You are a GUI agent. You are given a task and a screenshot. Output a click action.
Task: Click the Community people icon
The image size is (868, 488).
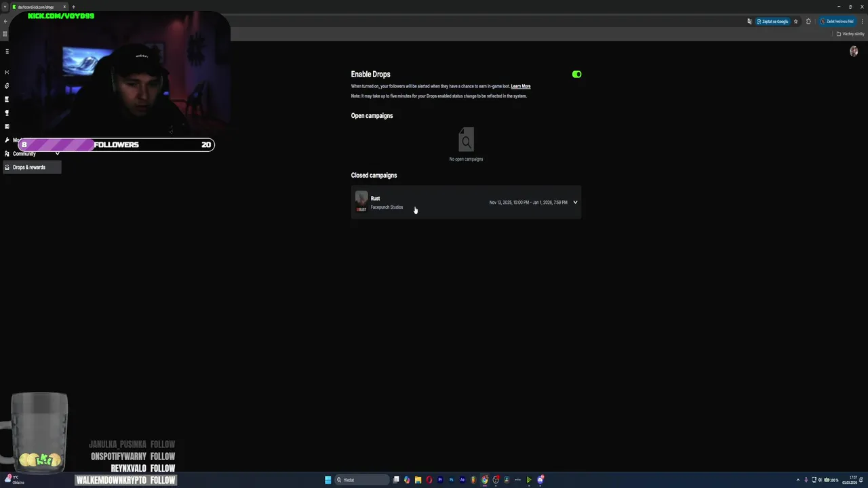tap(7, 154)
